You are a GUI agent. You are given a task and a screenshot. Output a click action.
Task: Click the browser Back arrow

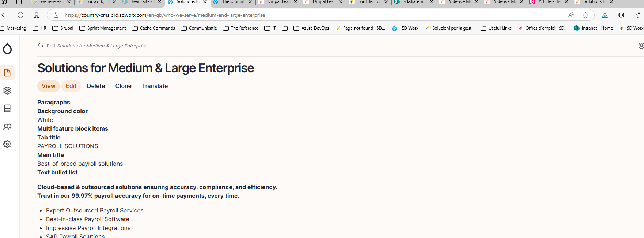4,15
